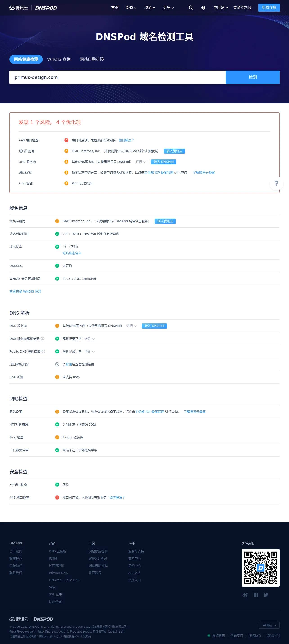The width and height of the screenshot is (289, 644).
Task: Click the green status dot beside 系统状态
Action: [209, 635]
